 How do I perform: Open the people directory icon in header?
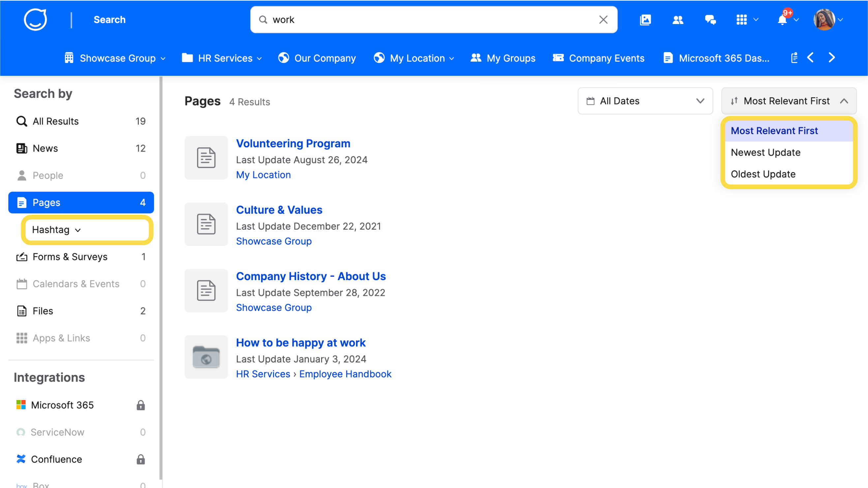pos(677,19)
